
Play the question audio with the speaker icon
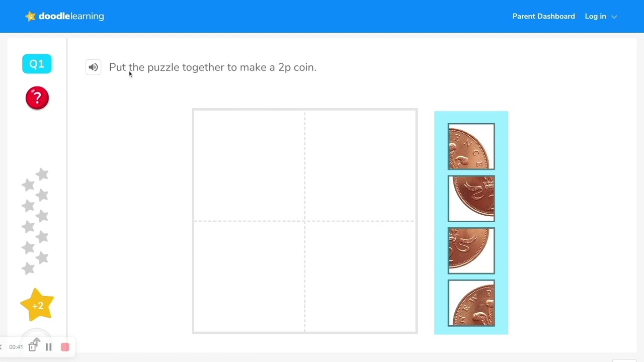point(93,67)
